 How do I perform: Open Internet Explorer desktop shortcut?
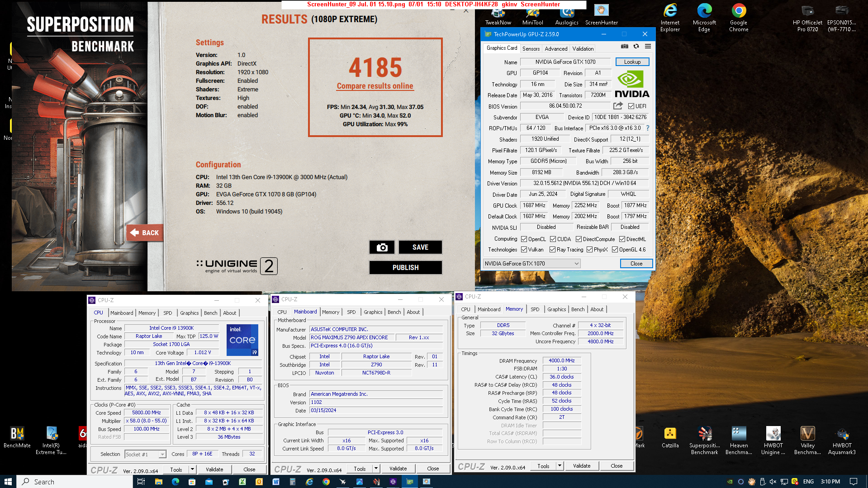[670, 18]
